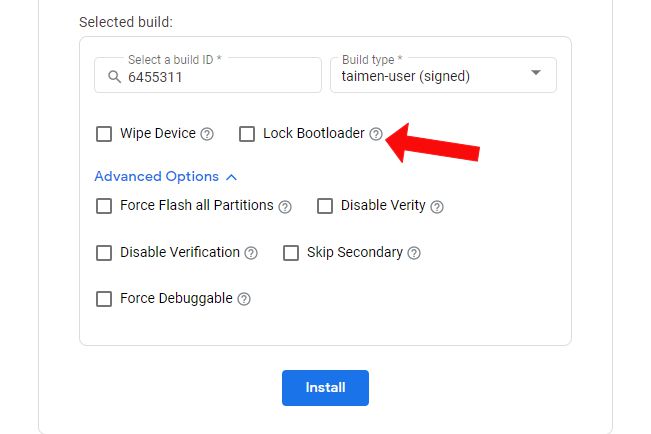This screenshot has width=651, height=434.
Task: Collapse the Advanced Options section
Action: click(x=156, y=177)
